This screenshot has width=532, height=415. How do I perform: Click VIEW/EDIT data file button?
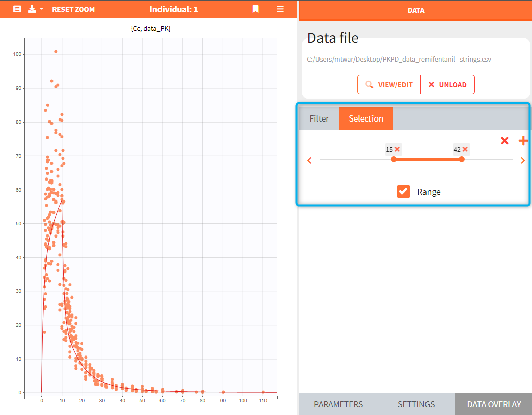click(389, 85)
